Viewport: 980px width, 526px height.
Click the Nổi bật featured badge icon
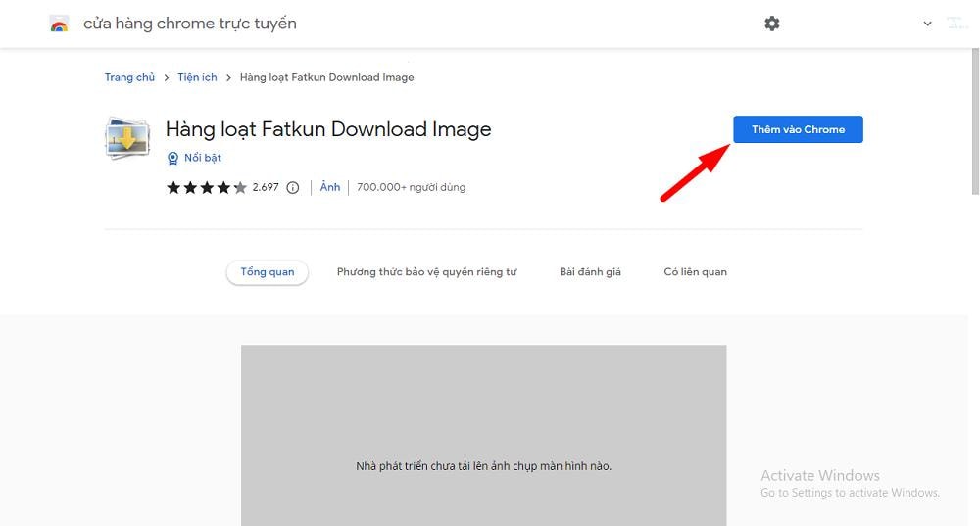coord(172,158)
